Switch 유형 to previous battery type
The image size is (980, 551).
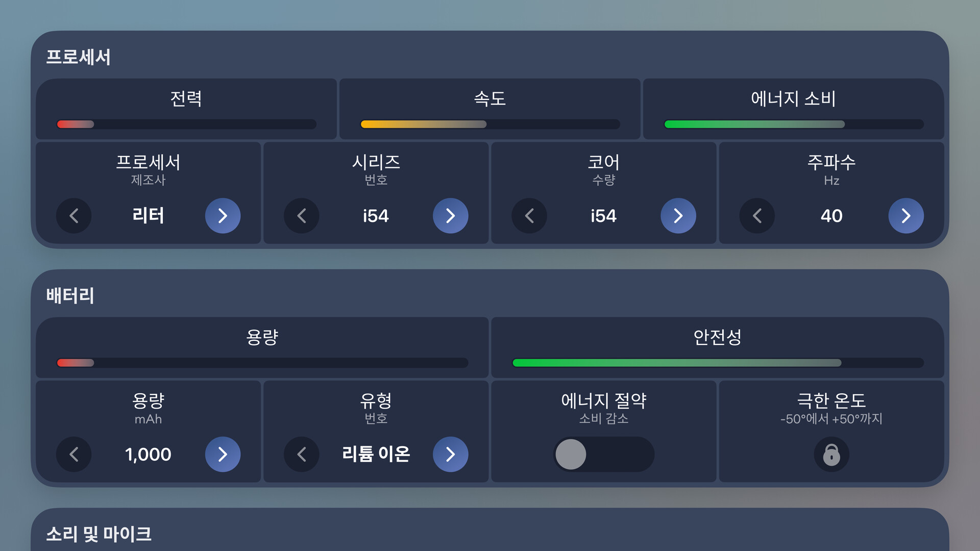coord(302,454)
